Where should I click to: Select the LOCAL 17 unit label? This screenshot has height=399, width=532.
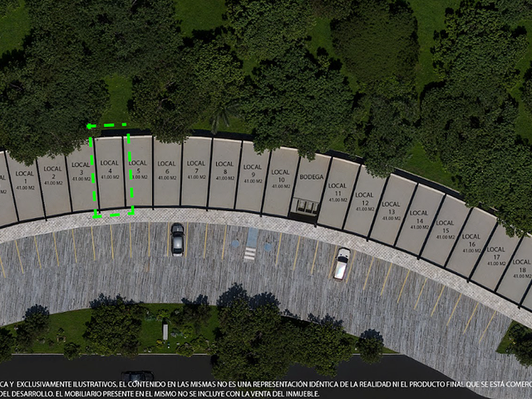pos(496,253)
